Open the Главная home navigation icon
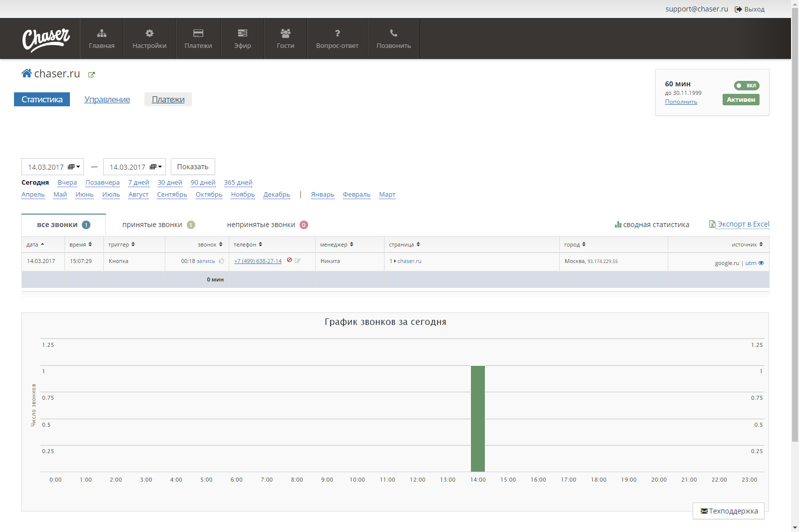Image resolution: width=799 pixels, height=532 pixels. (x=101, y=33)
